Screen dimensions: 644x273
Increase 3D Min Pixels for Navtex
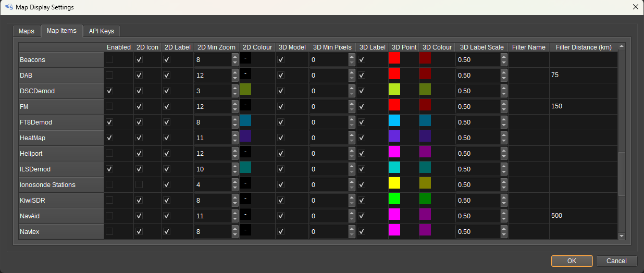352,229
